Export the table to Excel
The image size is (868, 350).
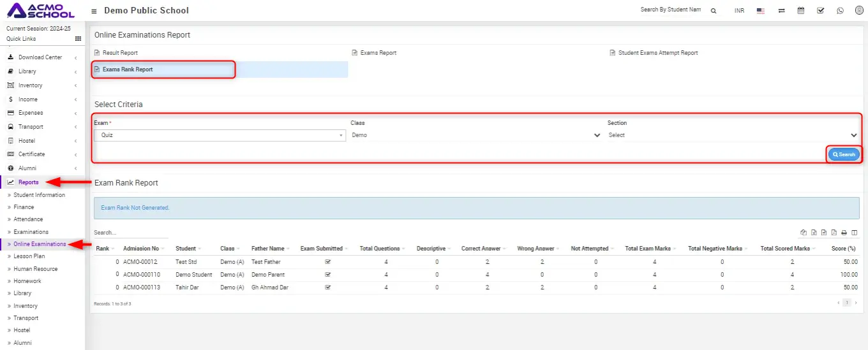click(x=814, y=233)
